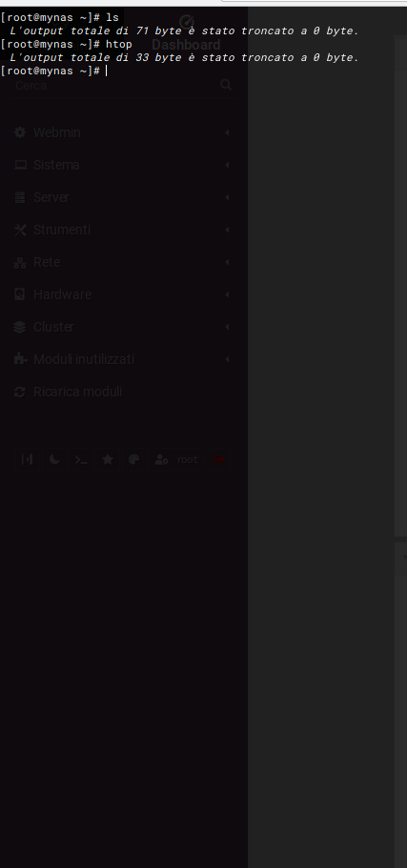Click the Server stack icon
Screen dimensions: 407x868
coord(20,197)
